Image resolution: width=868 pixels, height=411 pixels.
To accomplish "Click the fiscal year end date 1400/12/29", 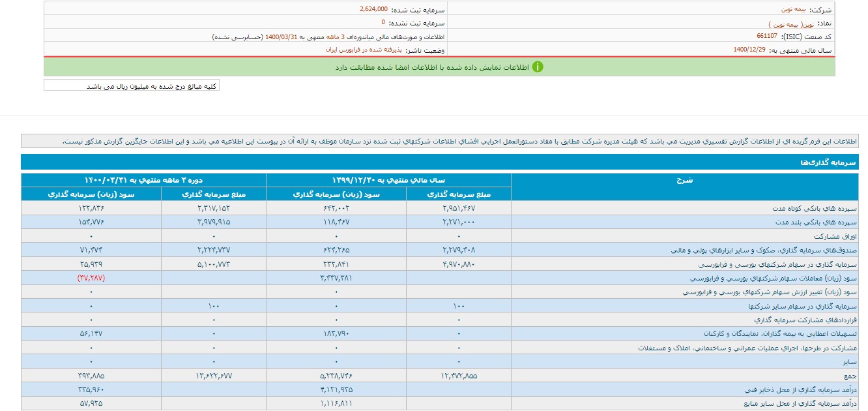I will 749,50.
